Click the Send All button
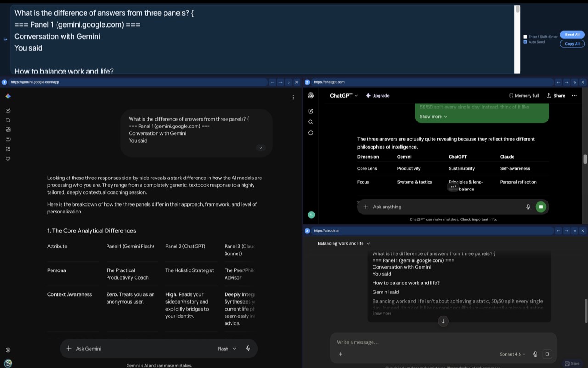Image resolution: width=588 pixels, height=368 pixels. (572, 34)
